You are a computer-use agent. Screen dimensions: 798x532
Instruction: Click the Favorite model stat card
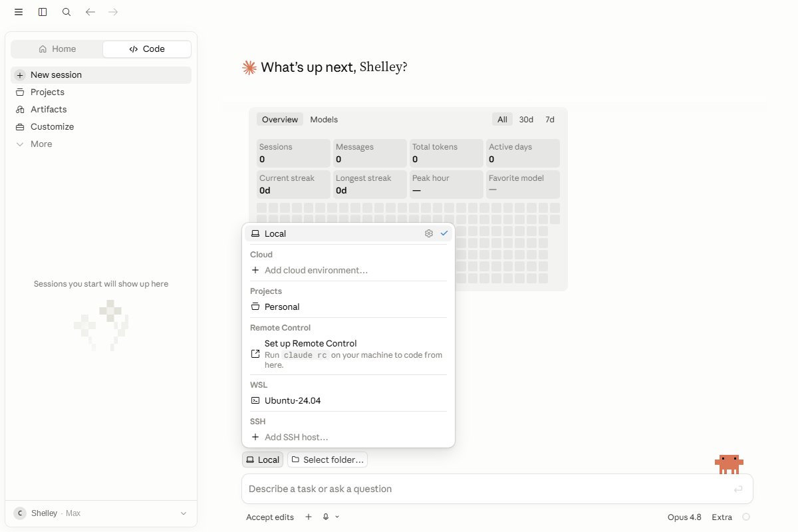tap(523, 184)
